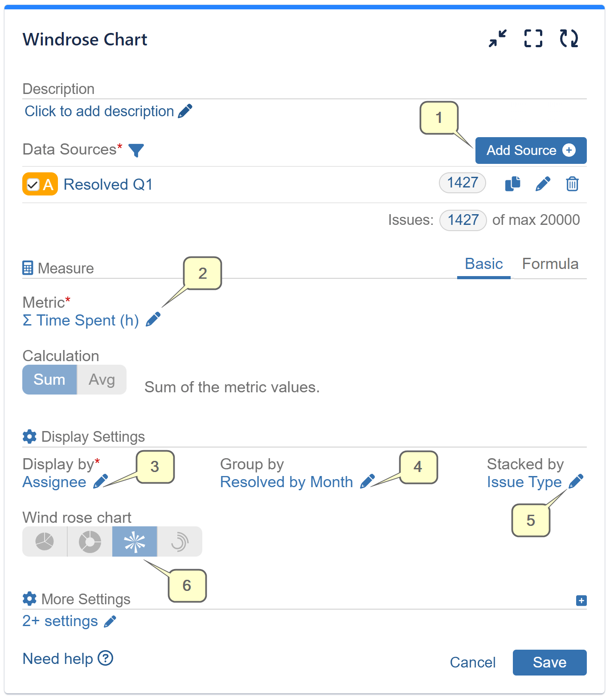Add a new data source
Image resolution: width=610 pixels, height=700 pixels.
pyautogui.click(x=531, y=151)
